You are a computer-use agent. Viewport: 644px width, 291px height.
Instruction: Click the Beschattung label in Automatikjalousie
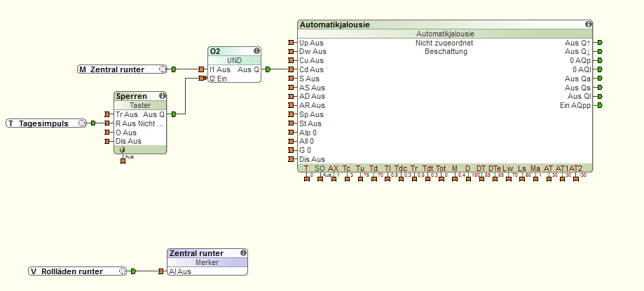446,52
